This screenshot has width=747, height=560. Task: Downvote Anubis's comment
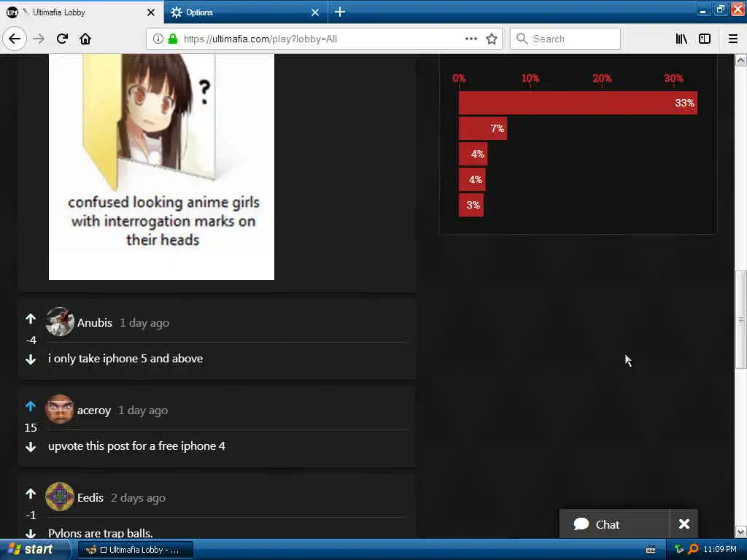click(31, 359)
